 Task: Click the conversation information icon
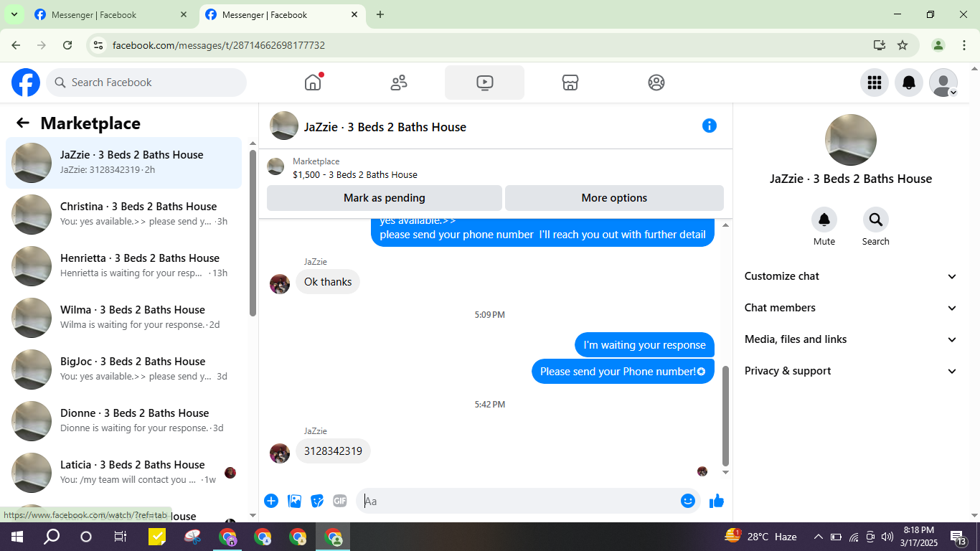pos(710,126)
